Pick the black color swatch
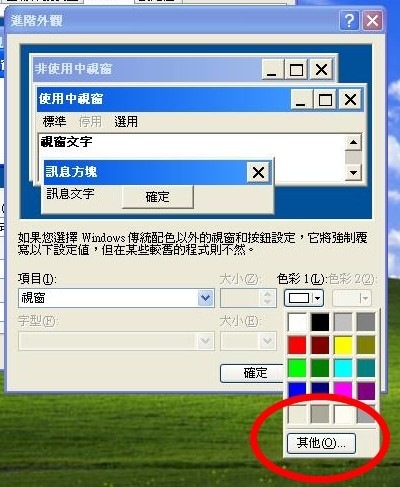This screenshot has width=400, height=487. click(320, 322)
